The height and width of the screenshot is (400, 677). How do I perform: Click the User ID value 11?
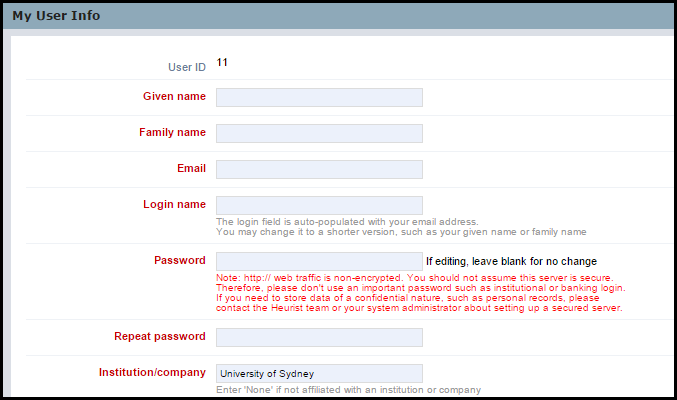pyautogui.click(x=222, y=63)
